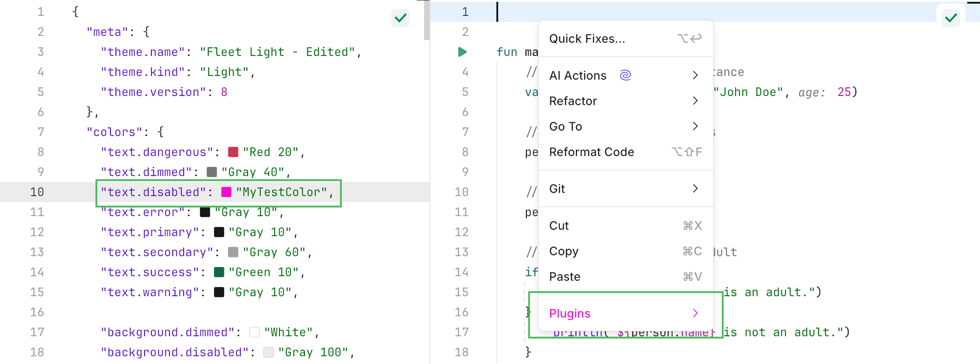Screen dimensions: 980x364
Task: Click the "theme.name" key on line 3
Action: 143,52
